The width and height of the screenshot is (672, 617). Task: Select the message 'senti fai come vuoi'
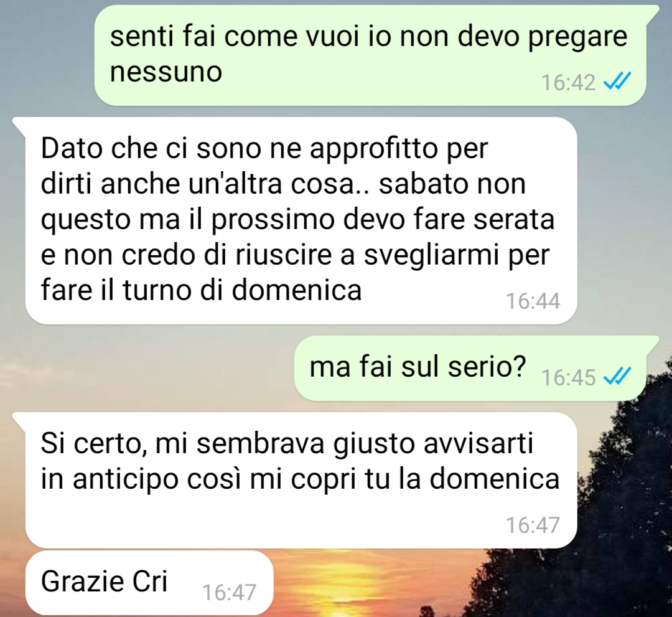point(370,55)
